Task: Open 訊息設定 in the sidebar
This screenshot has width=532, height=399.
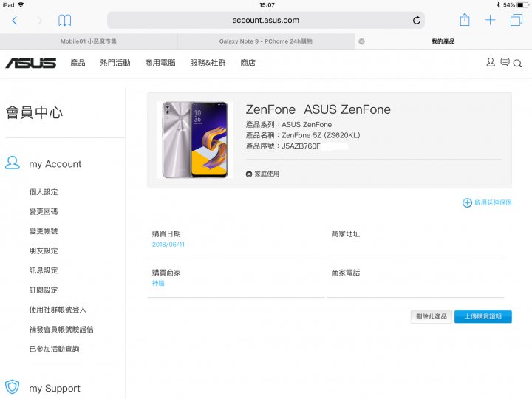Action: pos(44,270)
